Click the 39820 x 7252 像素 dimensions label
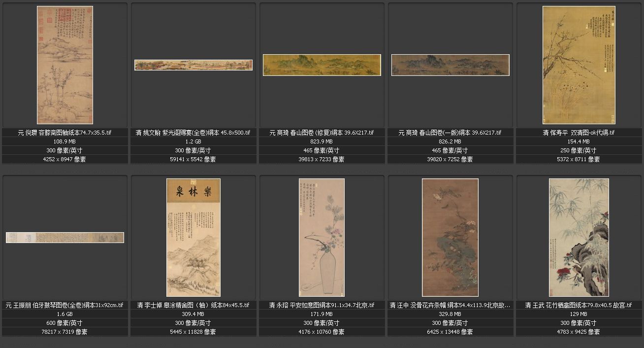Viewport: 644px width, 348px height. (450, 159)
